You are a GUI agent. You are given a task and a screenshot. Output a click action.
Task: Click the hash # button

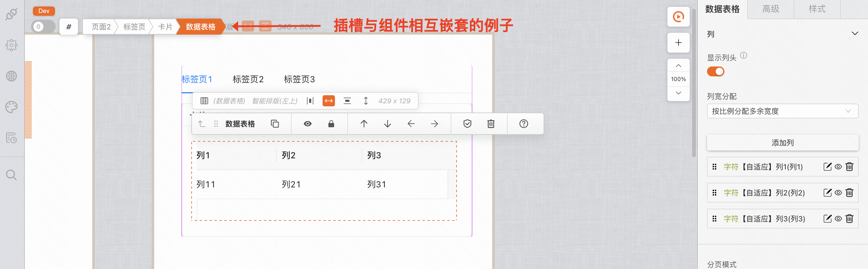click(69, 27)
